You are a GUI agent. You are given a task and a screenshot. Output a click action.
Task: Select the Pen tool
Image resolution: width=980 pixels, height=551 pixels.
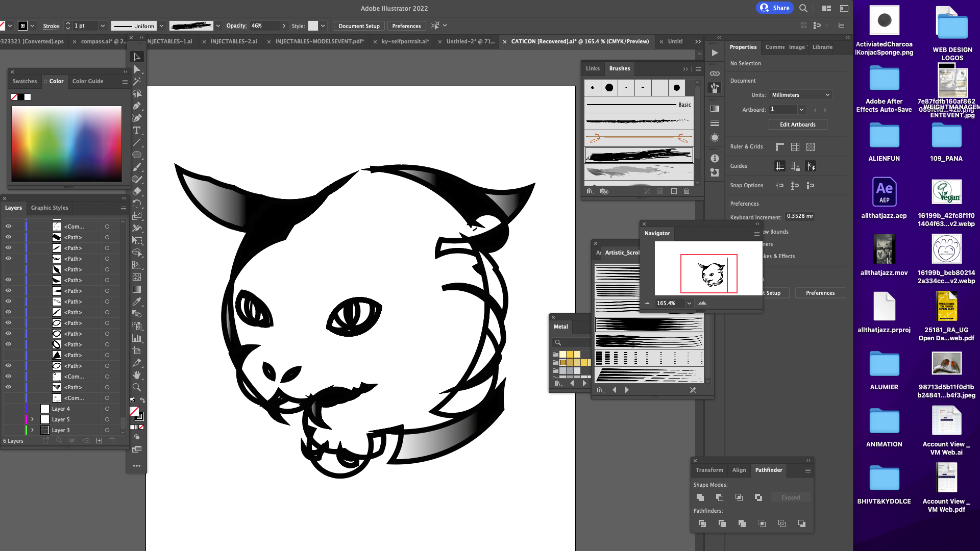point(137,106)
